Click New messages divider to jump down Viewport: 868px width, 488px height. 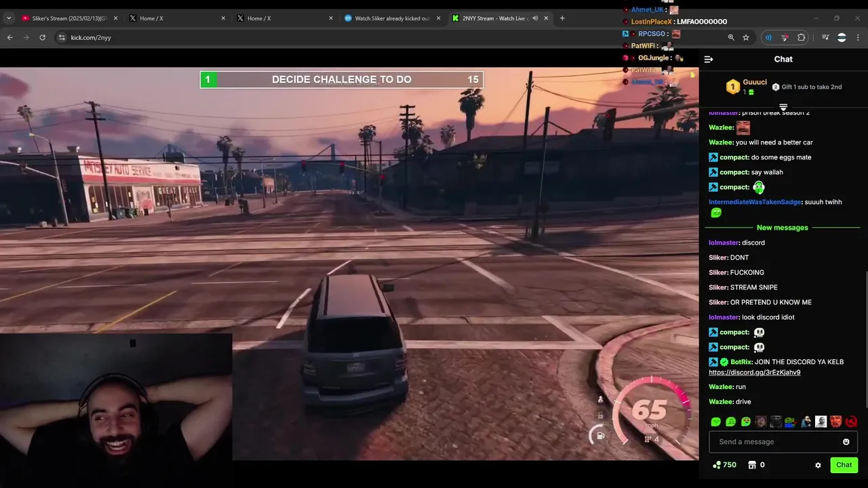coord(782,228)
